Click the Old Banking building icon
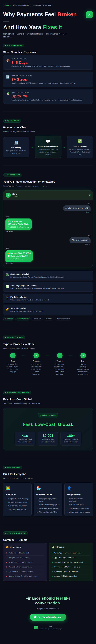The image size is (96, 644). [16, 143]
